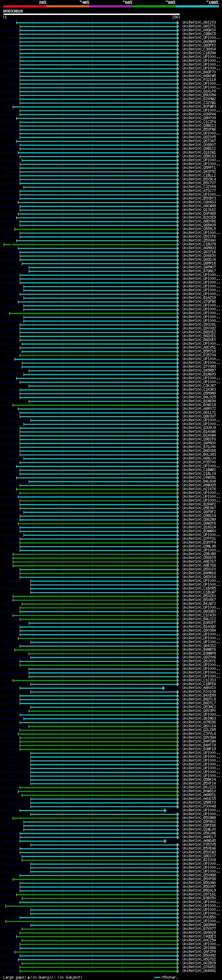Click hit UniRef100_B7QN17
This screenshot has height=980, width=222.
coord(199,271)
